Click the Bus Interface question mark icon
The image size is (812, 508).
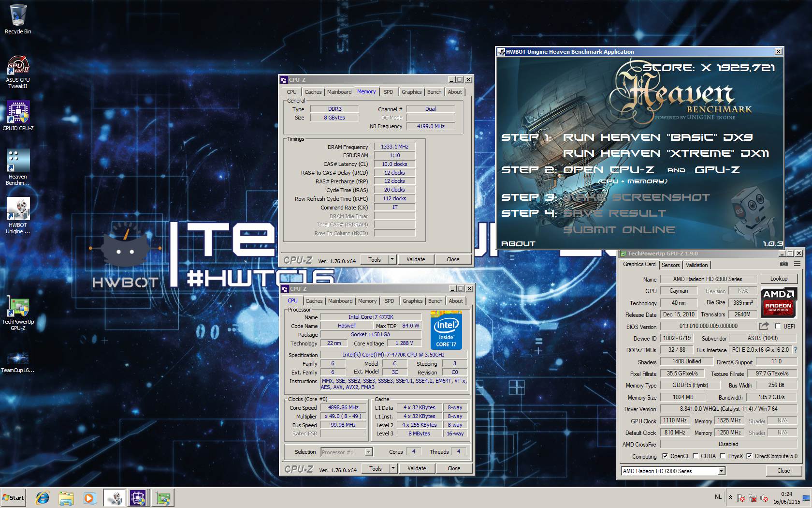pos(795,350)
